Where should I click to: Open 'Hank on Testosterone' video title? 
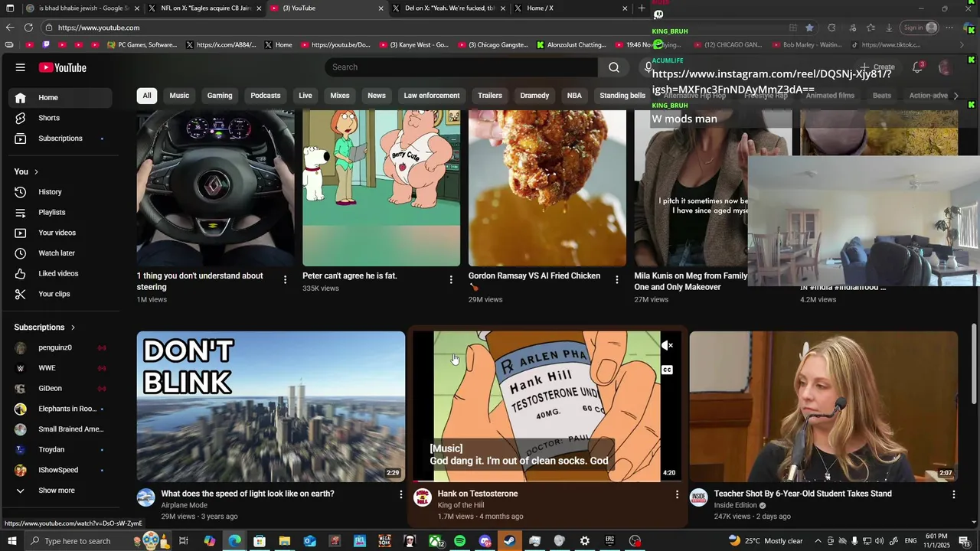click(478, 494)
